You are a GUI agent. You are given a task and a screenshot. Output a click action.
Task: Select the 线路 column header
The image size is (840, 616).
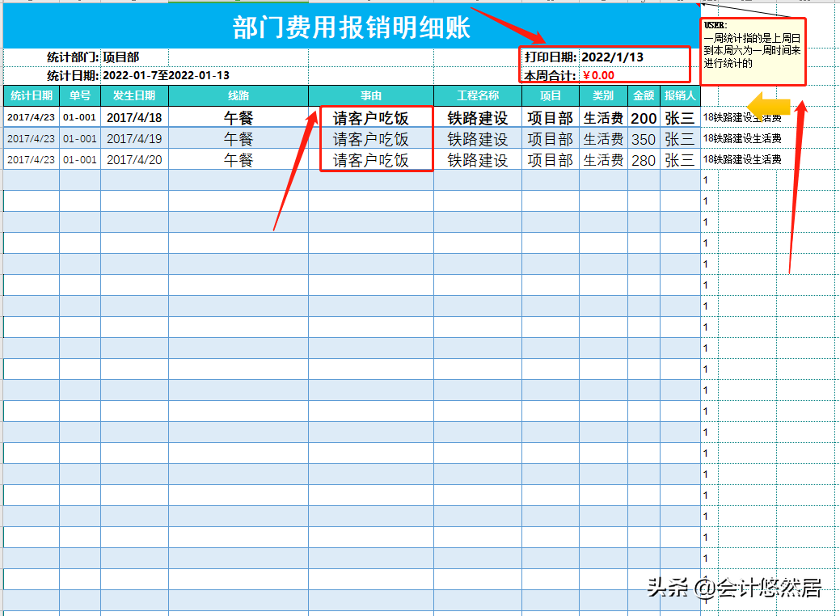point(238,96)
